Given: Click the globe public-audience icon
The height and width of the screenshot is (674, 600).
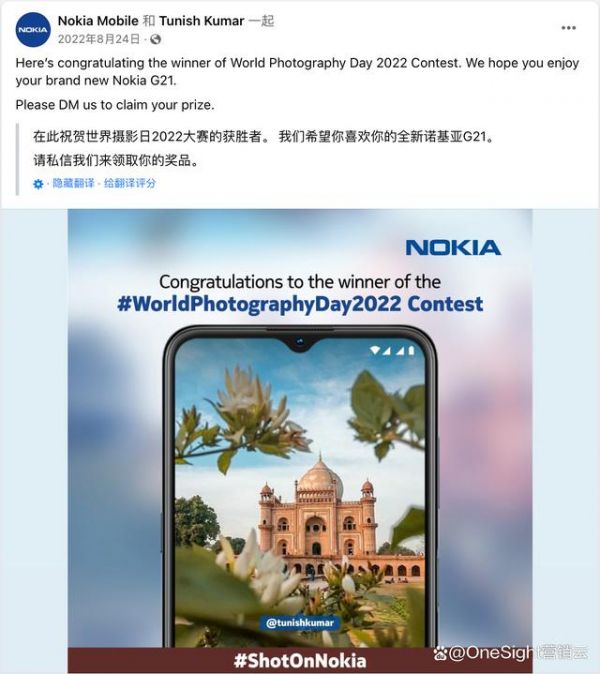Looking at the screenshot, I should pyautogui.click(x=156, y=40).
